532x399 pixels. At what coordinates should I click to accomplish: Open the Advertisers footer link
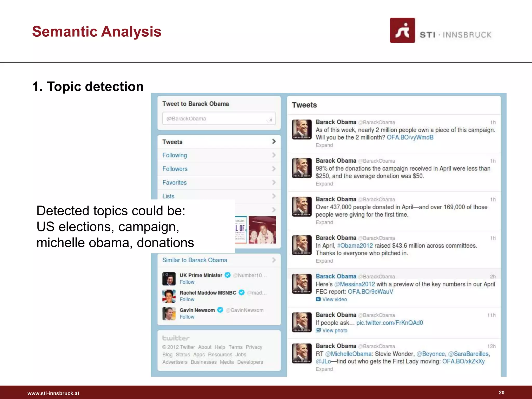coord(175,362)
